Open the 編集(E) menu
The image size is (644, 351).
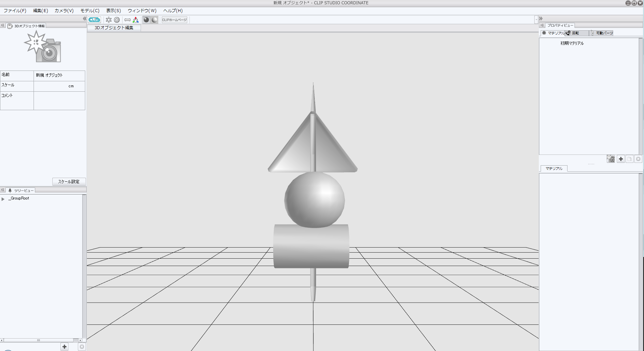point(40,11)
